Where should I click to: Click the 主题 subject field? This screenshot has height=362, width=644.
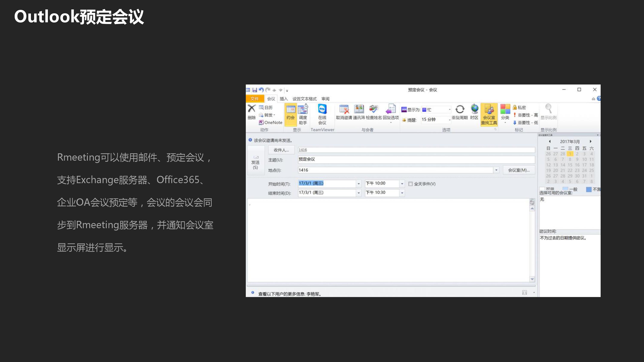(x=416, y=159)
